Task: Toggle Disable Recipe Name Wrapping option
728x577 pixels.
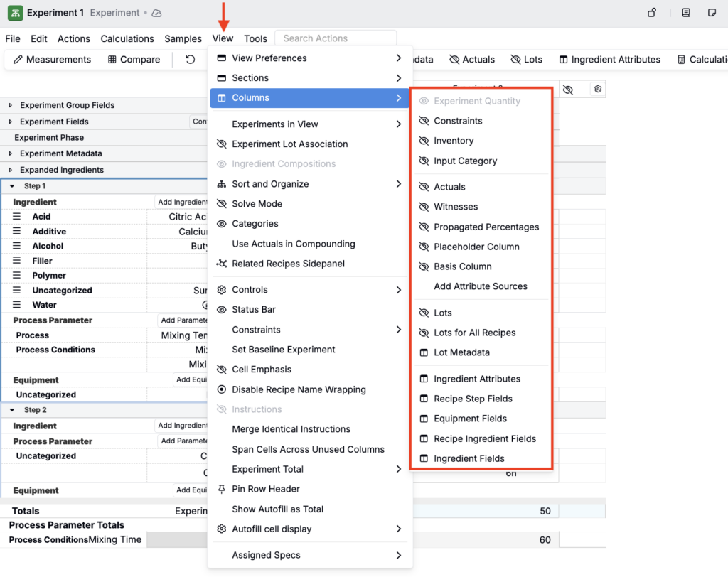Action: (x=299, y=389)
